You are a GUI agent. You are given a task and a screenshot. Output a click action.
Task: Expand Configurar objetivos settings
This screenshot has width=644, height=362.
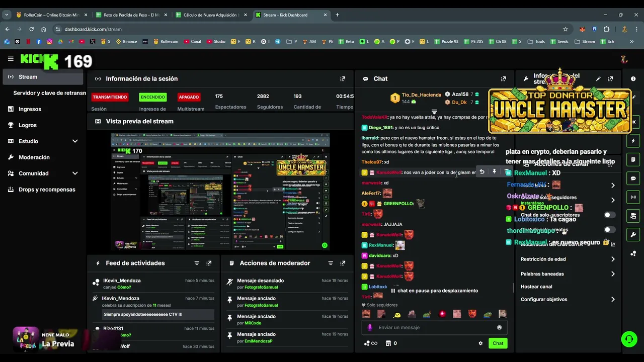[613, 300]
